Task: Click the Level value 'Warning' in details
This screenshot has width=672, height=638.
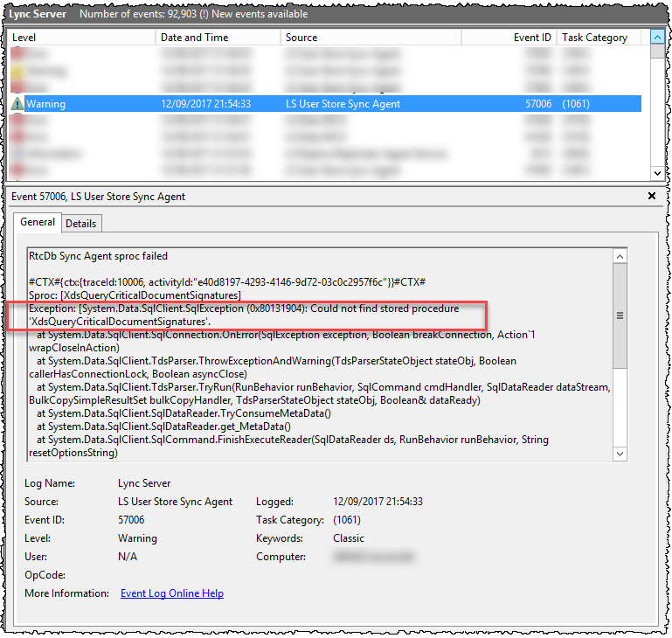Action: coord(137,538)
